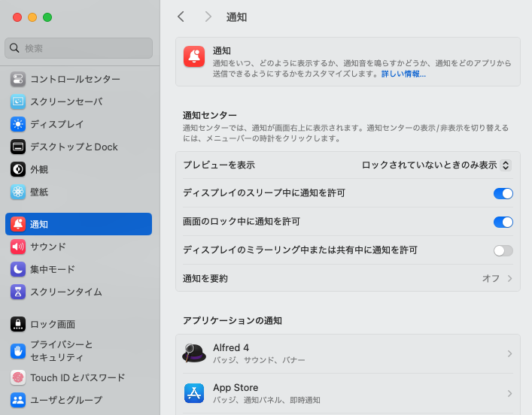
Task: Disable notifications during display sleep toggle
Action: 503,193
